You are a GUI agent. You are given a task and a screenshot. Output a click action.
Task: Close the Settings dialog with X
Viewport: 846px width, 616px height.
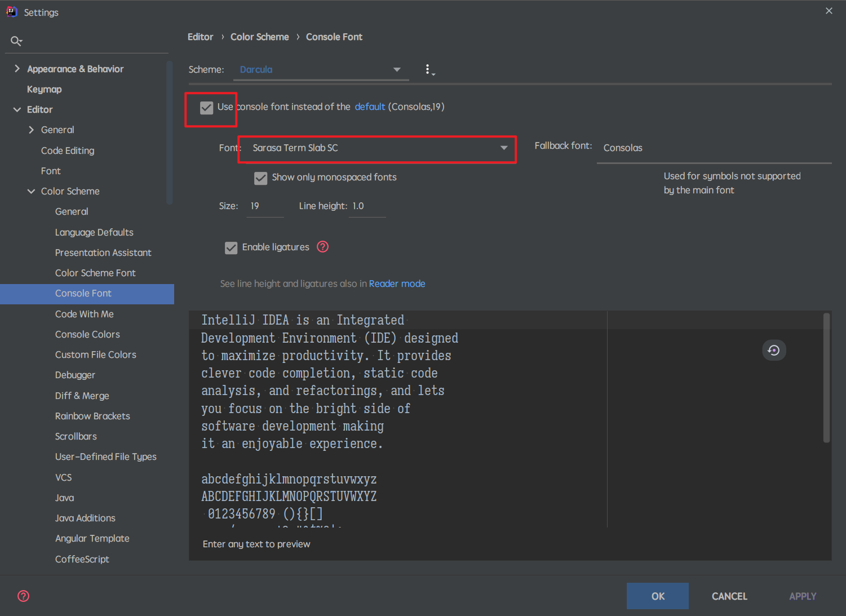pos(829,11)
